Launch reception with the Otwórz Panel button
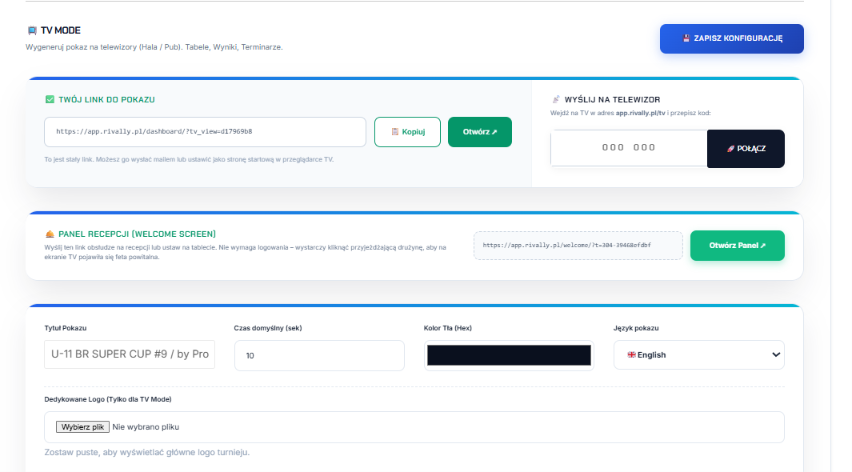 (737, 246)
